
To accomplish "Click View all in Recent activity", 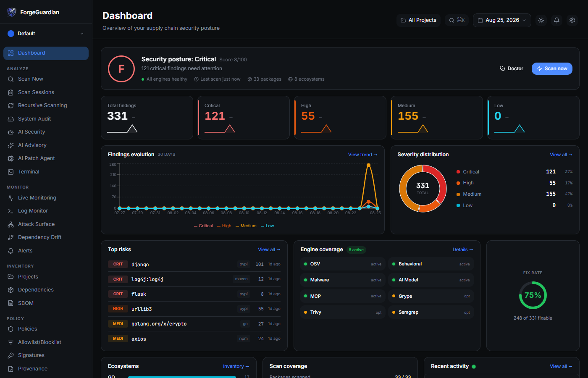I will 561,366.
